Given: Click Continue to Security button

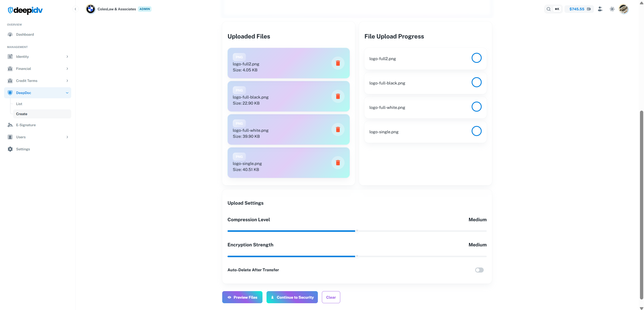Looking at the screenshot, I should (x=292, y=297).
